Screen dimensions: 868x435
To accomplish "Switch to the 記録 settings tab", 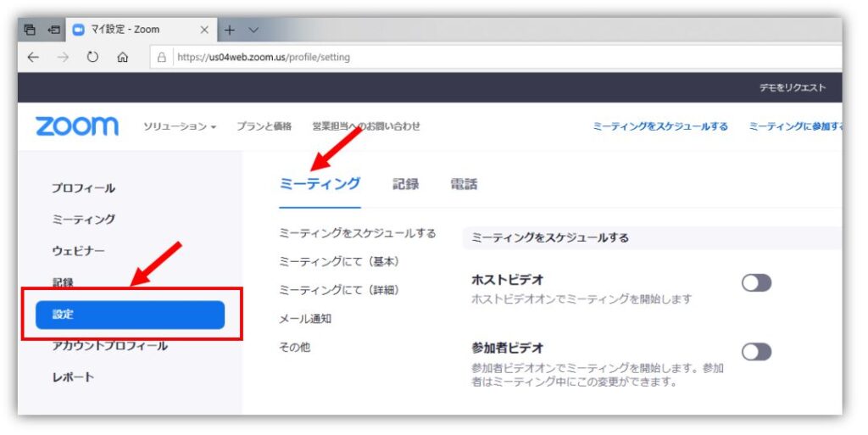I will coord(406,184).
